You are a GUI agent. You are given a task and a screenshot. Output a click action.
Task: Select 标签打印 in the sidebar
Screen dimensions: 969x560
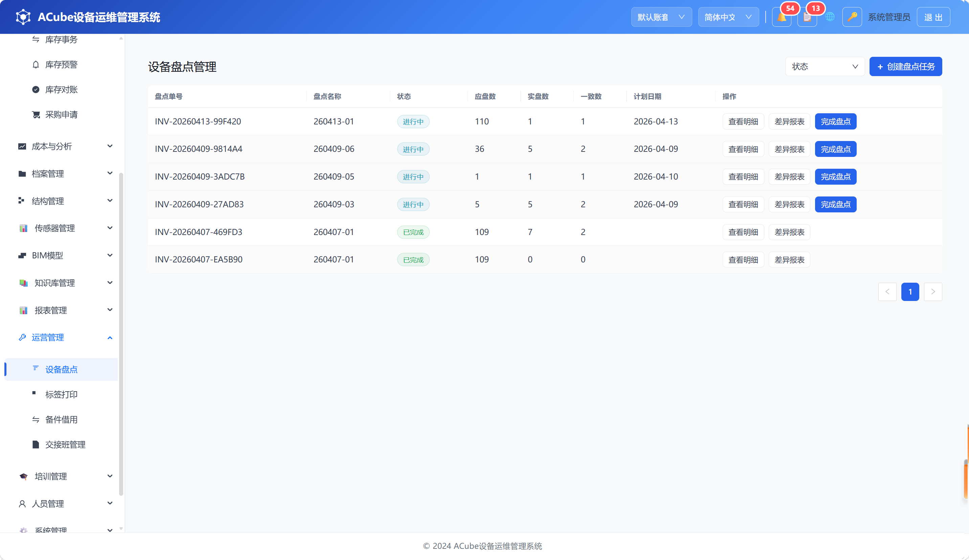click(62, 394)
